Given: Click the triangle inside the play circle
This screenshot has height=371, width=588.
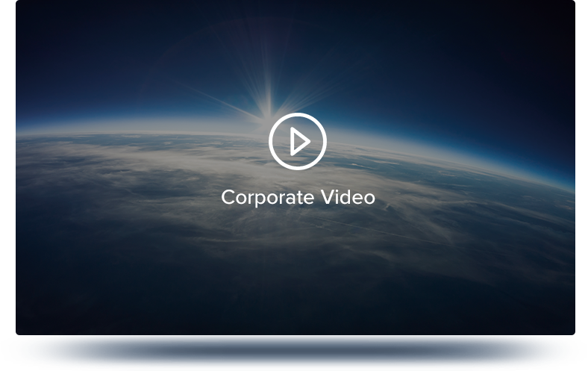Looking at the screenshot, I should point(299,141).
